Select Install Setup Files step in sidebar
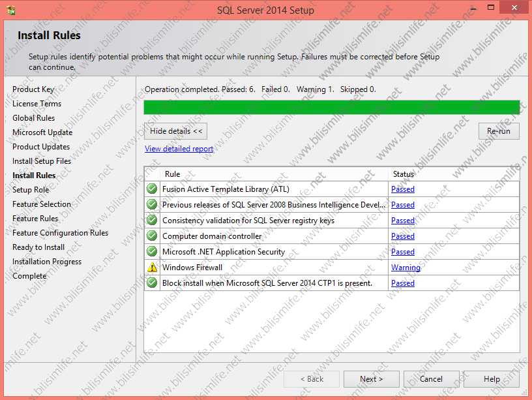Image resolution: width=532 pixels, height=400 pixels. 42,161
